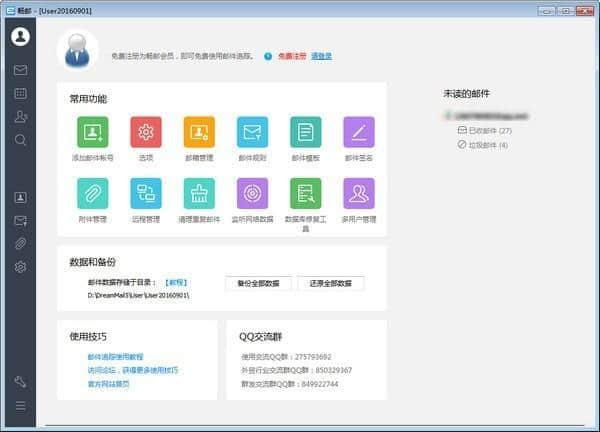Open the hamburger menu at sidebar bottom
The width and height of the screenshot is (600, 432).
coord(21,405)
